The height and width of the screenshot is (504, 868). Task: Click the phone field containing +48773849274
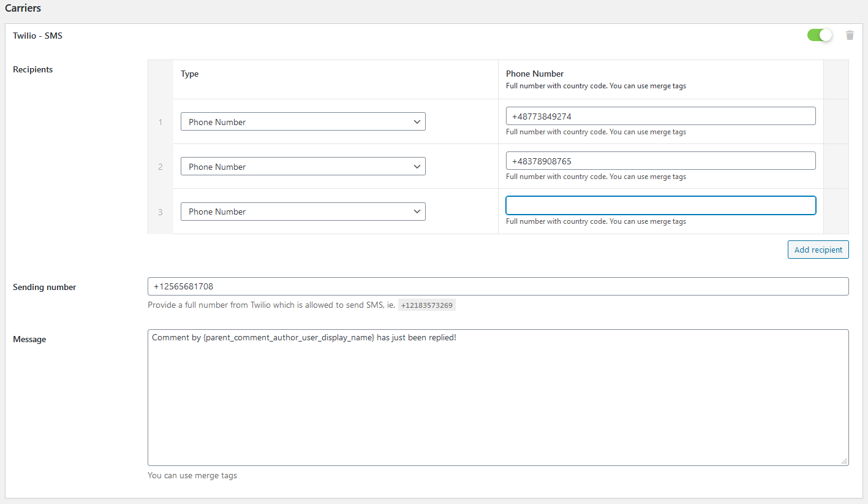point(660,116)
